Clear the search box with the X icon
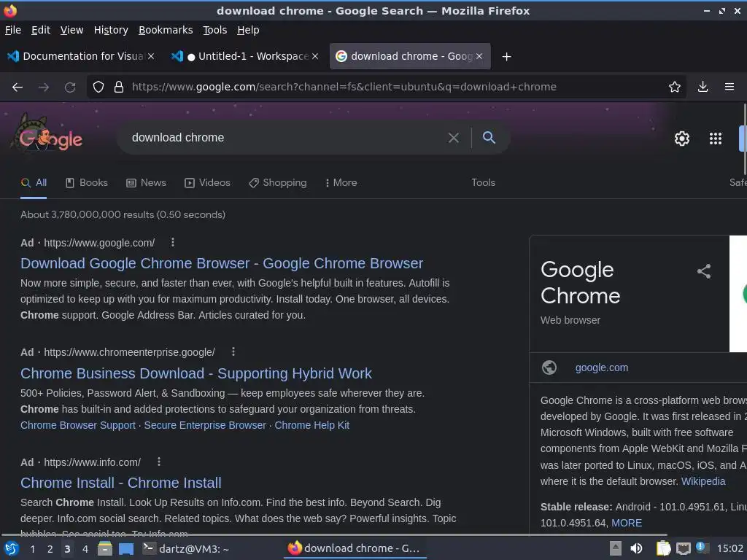747x560 pixels. pos(454,138)
